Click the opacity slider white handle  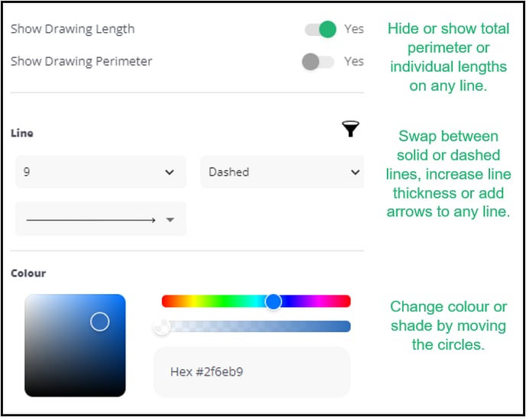(161, 327)
